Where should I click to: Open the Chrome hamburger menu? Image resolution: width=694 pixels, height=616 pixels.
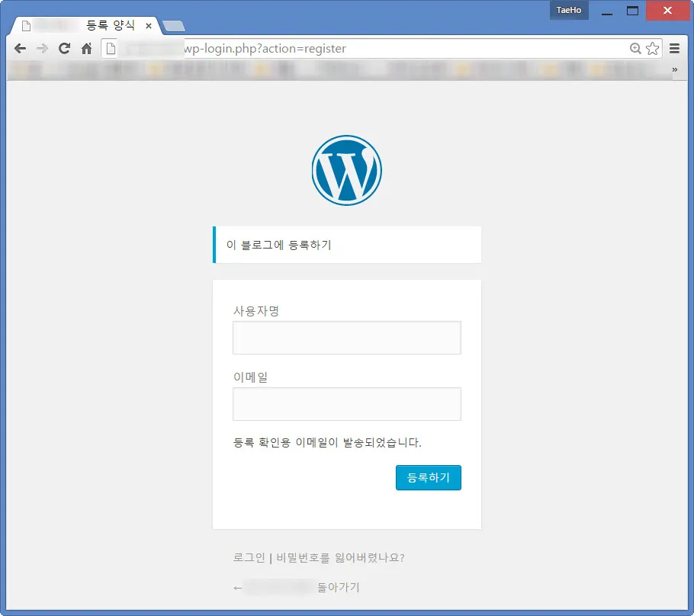pos(674,48)
